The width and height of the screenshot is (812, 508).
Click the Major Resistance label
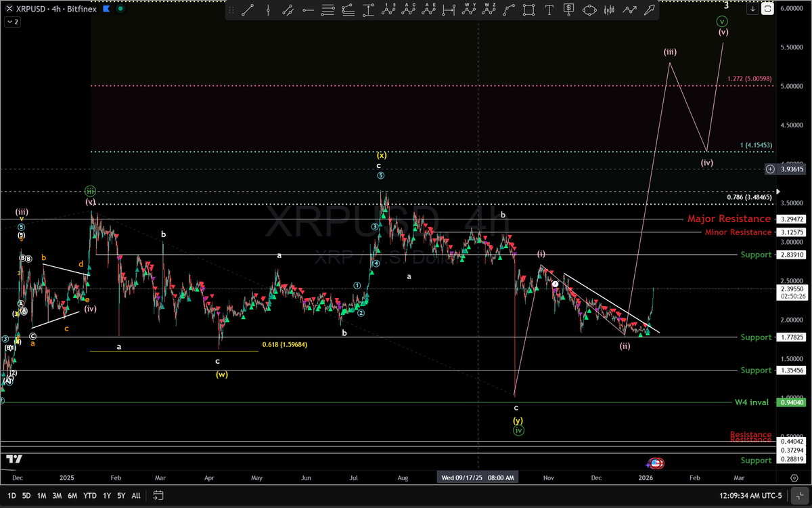pos(729,219)
